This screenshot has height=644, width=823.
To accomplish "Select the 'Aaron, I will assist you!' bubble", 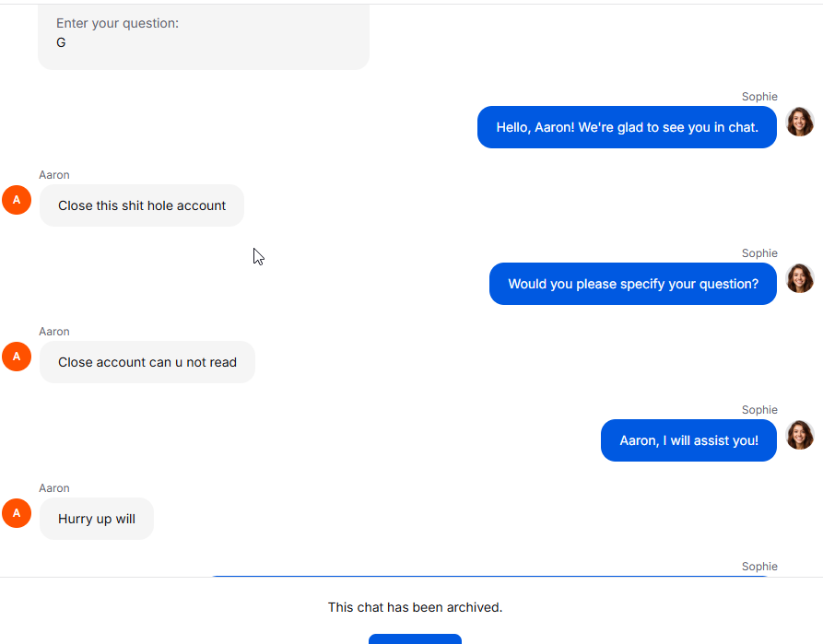I will point(688,440).
